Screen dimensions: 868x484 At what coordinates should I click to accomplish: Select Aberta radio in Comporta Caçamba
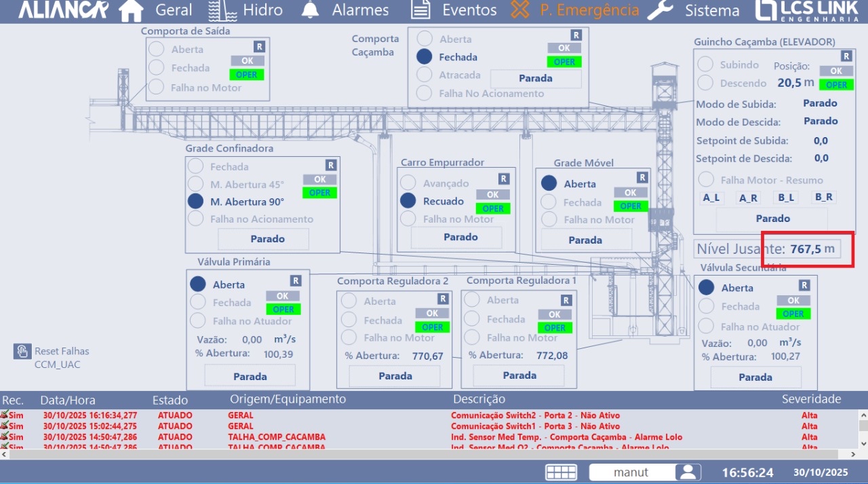click(425, 39)
